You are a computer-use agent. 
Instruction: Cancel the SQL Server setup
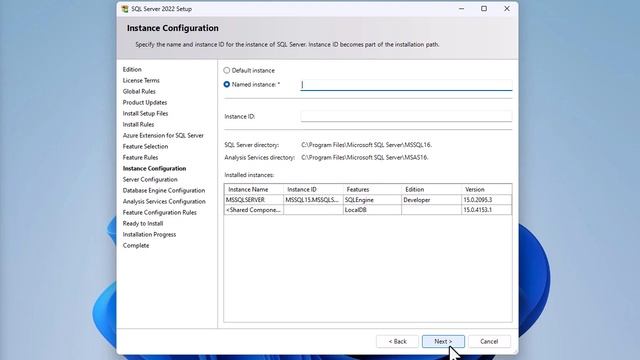489,341
